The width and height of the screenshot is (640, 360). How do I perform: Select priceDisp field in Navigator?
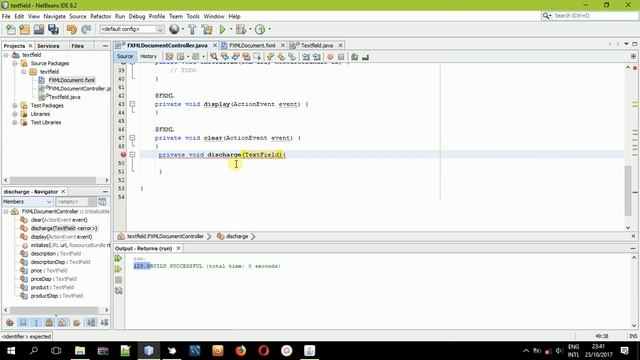pyautogui.click(x=53, y=279)
